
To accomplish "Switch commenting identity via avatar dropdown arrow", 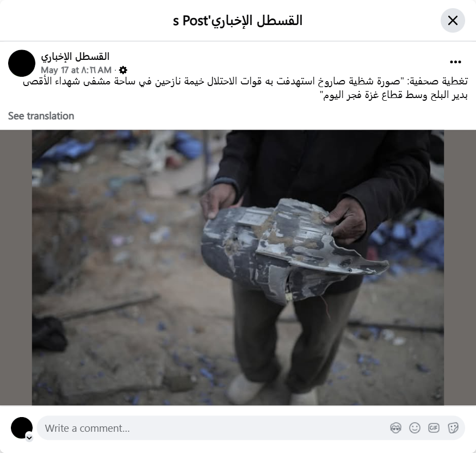I will [29, 438].
